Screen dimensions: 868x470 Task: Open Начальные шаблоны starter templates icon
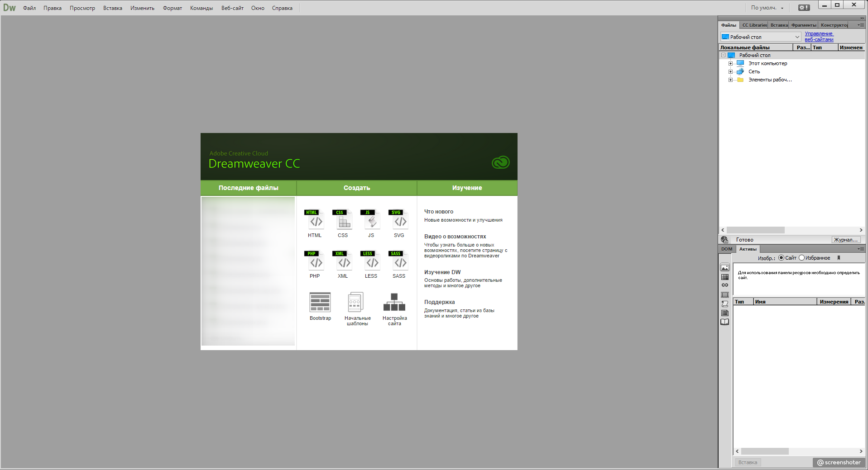coord(355,302)
